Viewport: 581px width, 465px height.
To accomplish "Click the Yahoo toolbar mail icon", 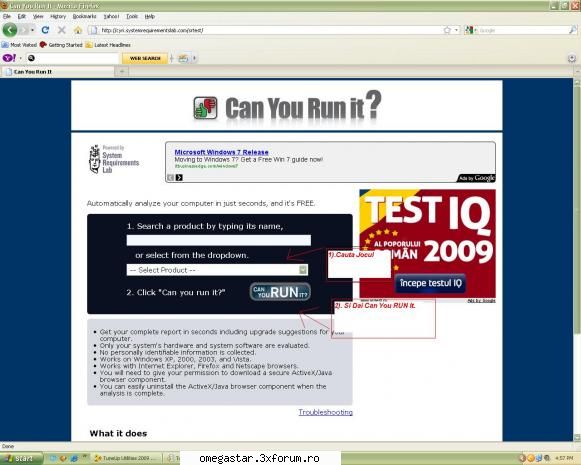I will click(x=183, y=58).
